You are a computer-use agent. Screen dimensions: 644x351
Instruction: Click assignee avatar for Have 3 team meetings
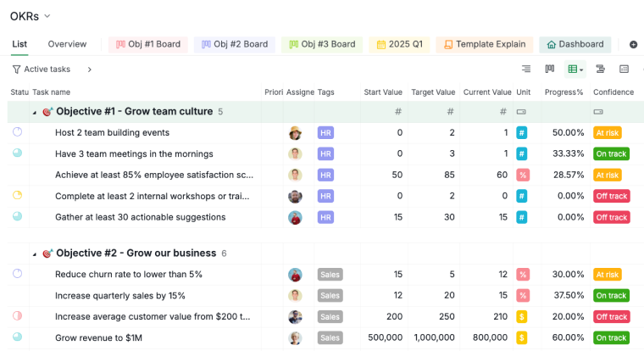pos(295,153)
